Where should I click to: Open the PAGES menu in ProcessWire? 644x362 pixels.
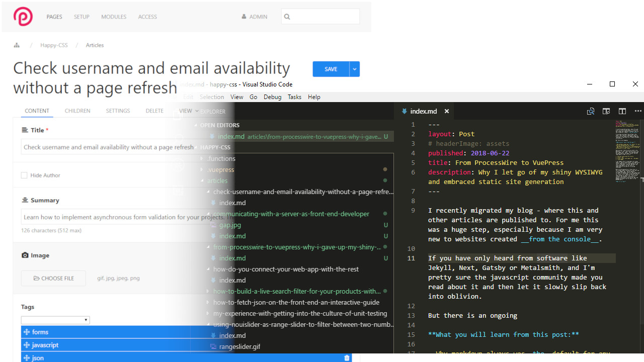click(x=54, y=17)
